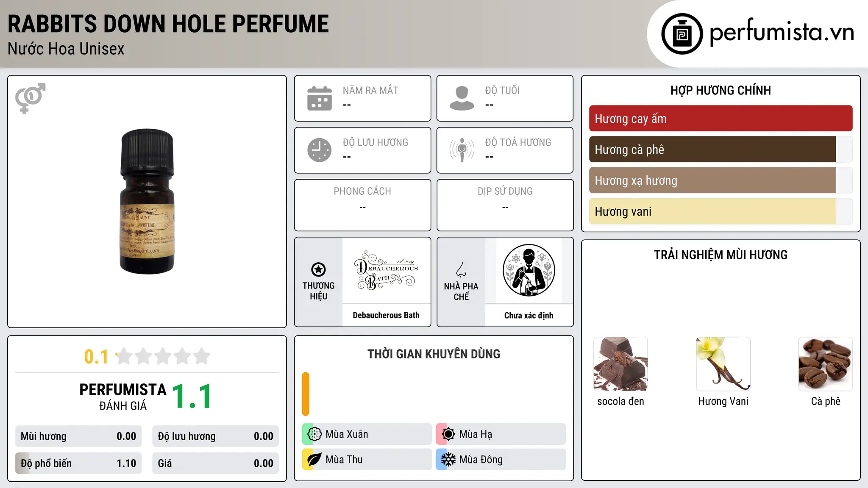868x488 pixels.
Task: Open the Hương Vani note thumbnail
Action: click(x=723, y=364)
